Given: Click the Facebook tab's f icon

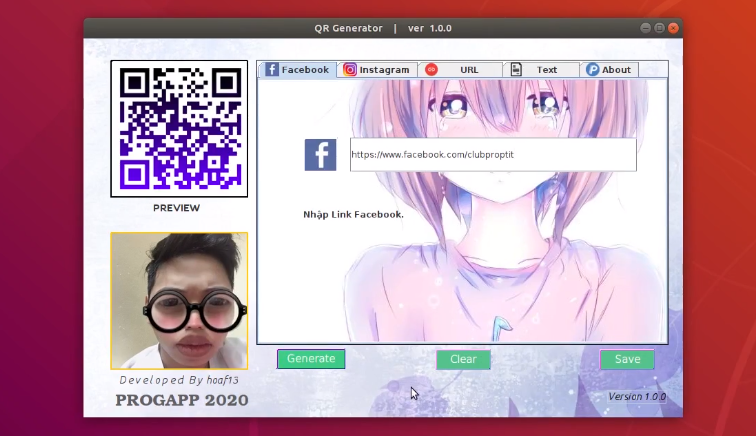Looking at the screenshot, I should [x=272, y=69].
